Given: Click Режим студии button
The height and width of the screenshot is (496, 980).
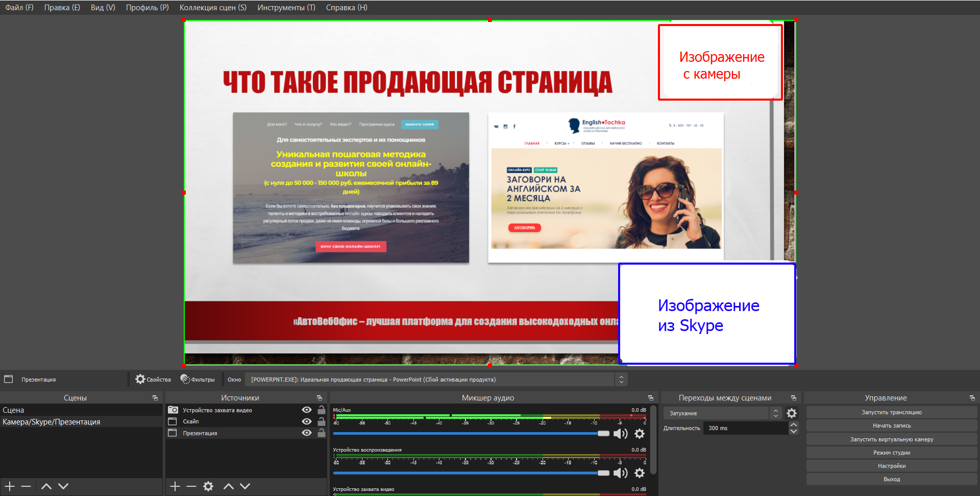Looking at the screenshot, I should [892, 453].
